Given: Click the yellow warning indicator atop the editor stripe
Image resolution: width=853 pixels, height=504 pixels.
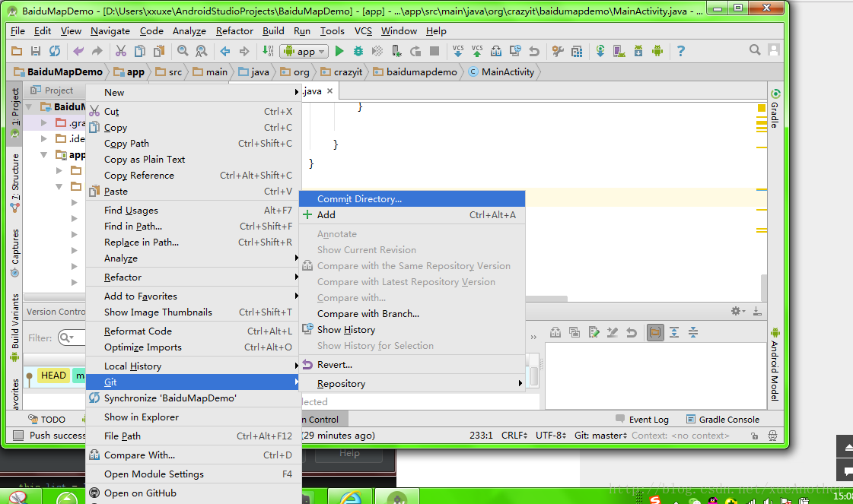Looking at the screenshot, I should 762,108.
